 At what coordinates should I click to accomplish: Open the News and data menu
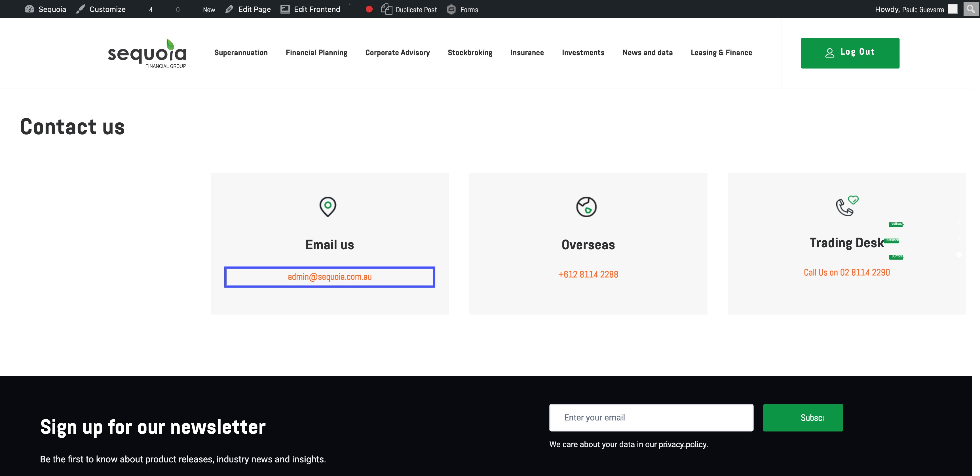pos(647,52)
